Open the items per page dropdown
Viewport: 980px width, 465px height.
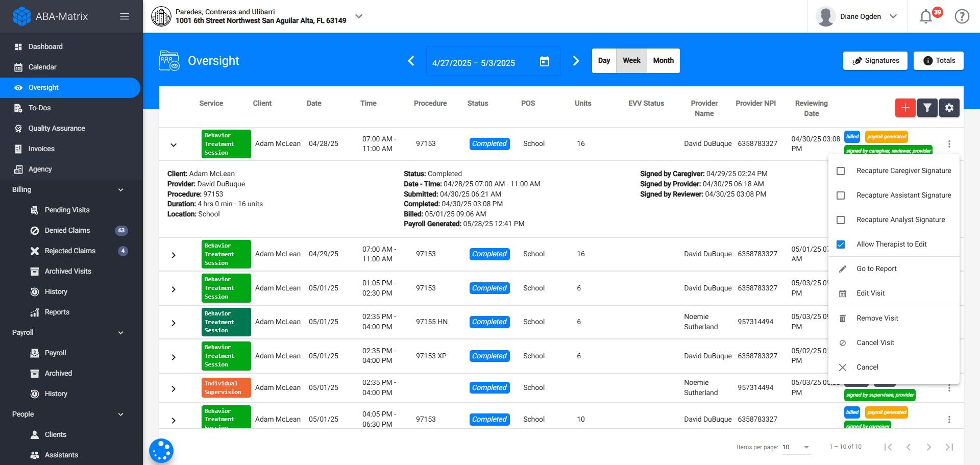click(796, 447)
